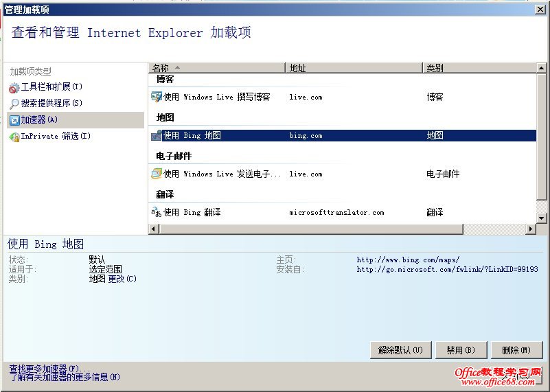
Task: Click bing.com address cell
Action: (306, 136)
